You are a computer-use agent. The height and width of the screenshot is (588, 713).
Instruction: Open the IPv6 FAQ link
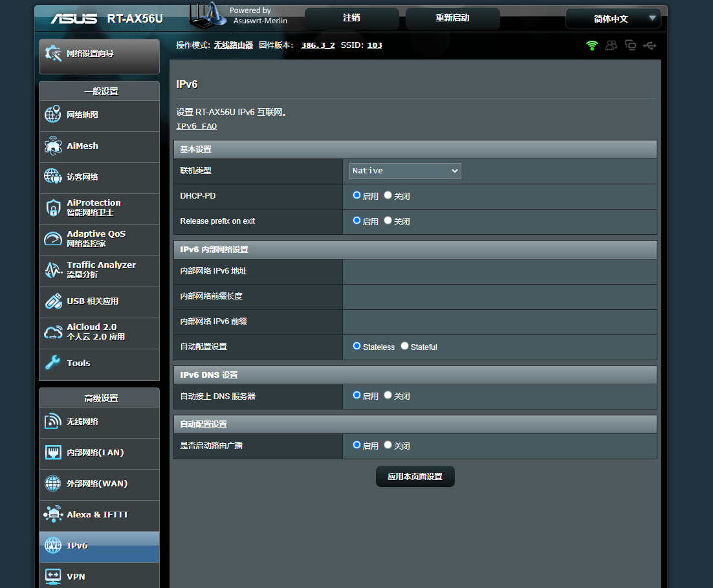(197, 127)
